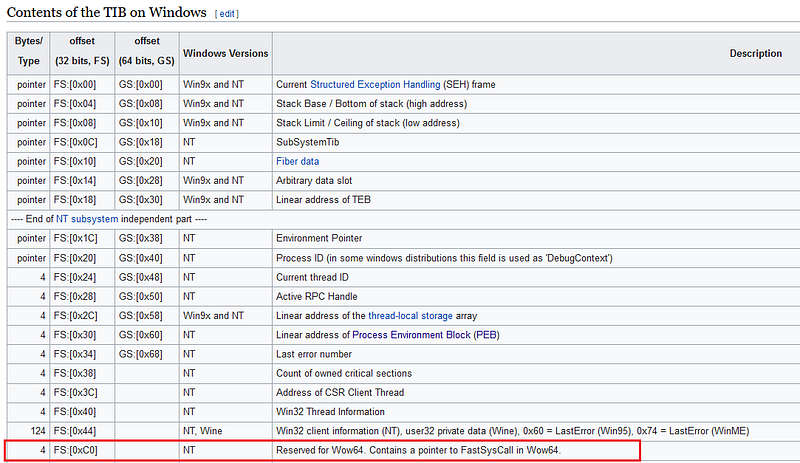Click the Environment Pointer description
The height and width of the screenshot is (463, 800).
[x=319, y=239]
